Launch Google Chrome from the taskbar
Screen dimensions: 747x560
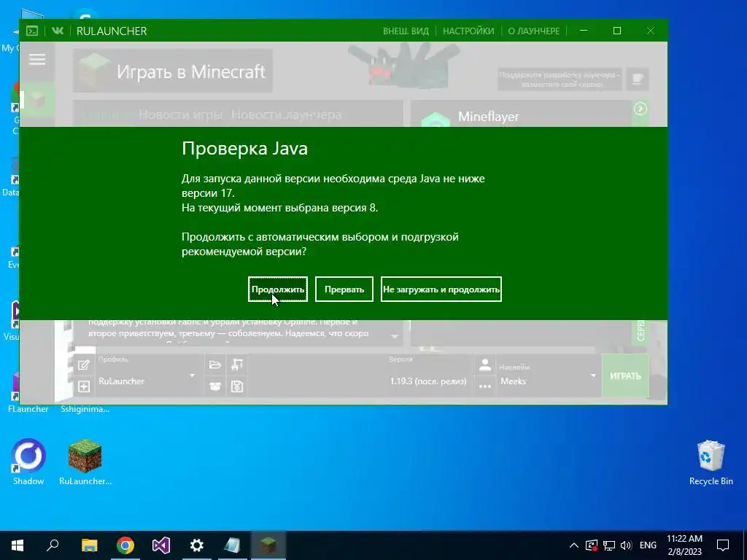coord(125,545)
